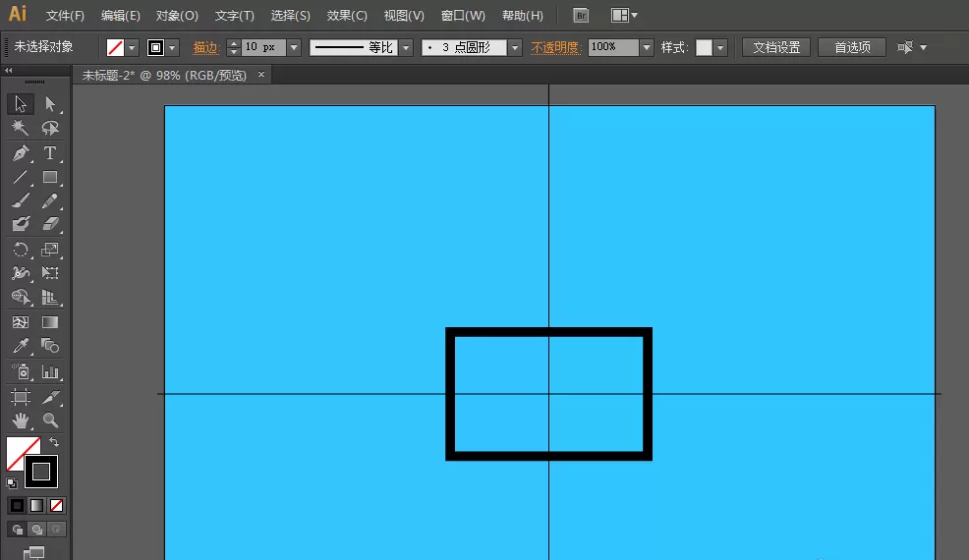The width and height of the screenshot is (969, 560).
Task: Open the 效果(C) menu
Action: 347,16
